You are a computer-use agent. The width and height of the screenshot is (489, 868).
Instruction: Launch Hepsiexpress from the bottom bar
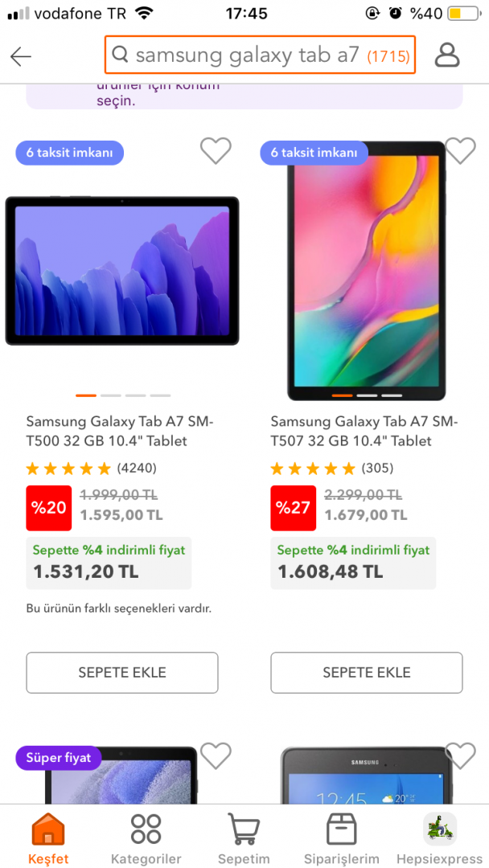tap(440, 837)
